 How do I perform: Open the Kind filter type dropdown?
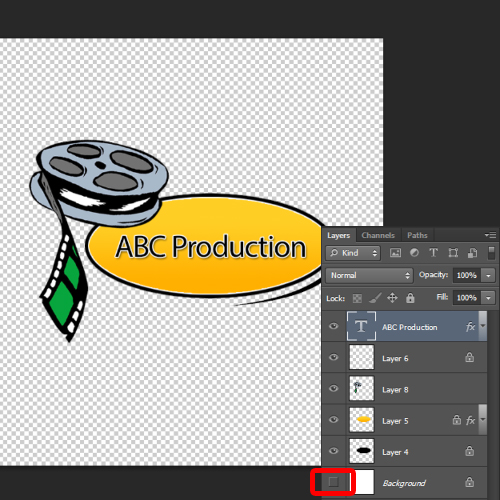353,253
